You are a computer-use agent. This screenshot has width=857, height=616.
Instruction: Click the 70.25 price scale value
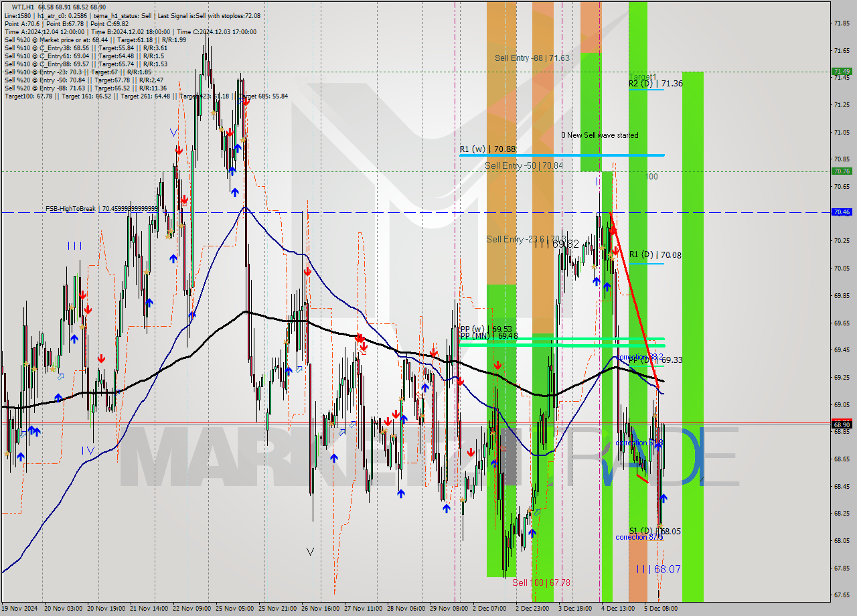[842, 241]
